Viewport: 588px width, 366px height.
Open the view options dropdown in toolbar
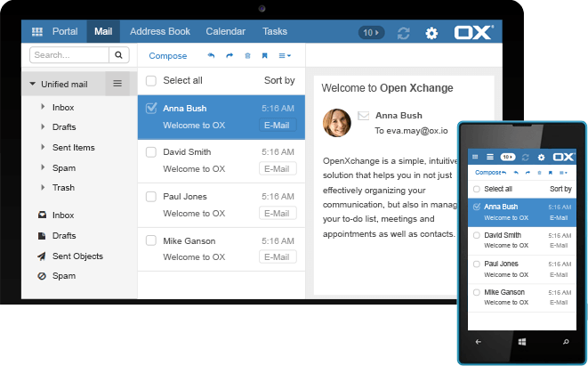click(x=285, y=56)
